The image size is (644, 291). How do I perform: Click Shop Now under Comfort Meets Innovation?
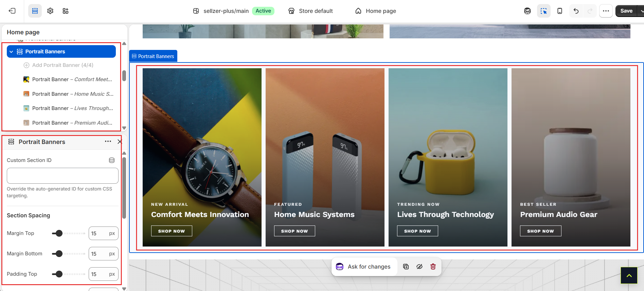pos(172,231)
